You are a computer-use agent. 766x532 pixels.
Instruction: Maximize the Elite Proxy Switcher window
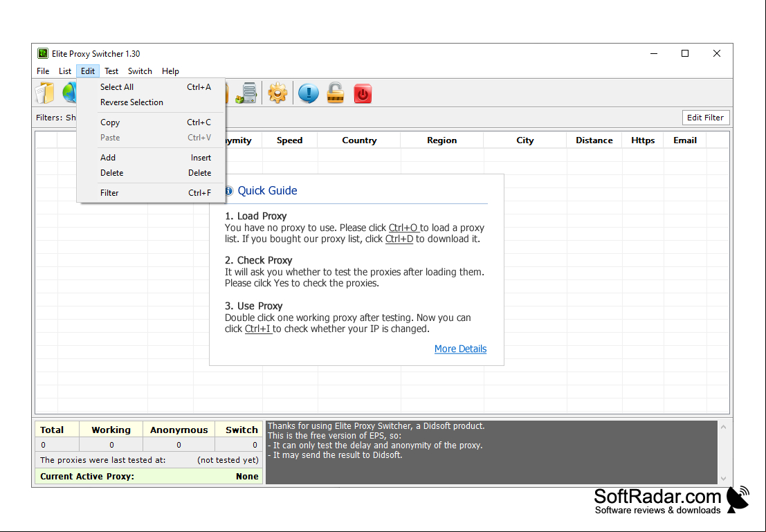(685, 53)
